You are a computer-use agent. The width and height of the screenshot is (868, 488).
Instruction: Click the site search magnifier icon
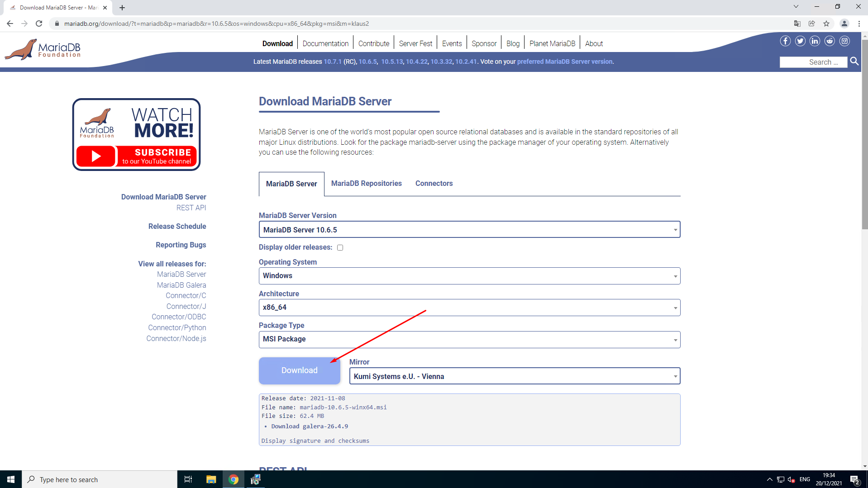854,62
